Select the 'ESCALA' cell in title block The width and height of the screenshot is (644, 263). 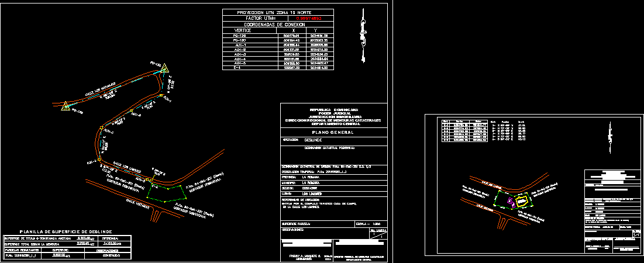click(x=370, y=224)
